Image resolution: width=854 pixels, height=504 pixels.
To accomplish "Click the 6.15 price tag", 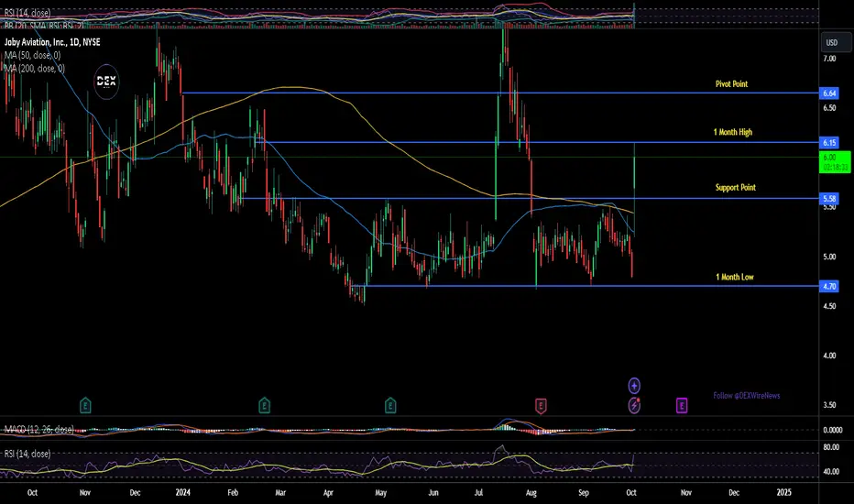I will click(829, 143).
